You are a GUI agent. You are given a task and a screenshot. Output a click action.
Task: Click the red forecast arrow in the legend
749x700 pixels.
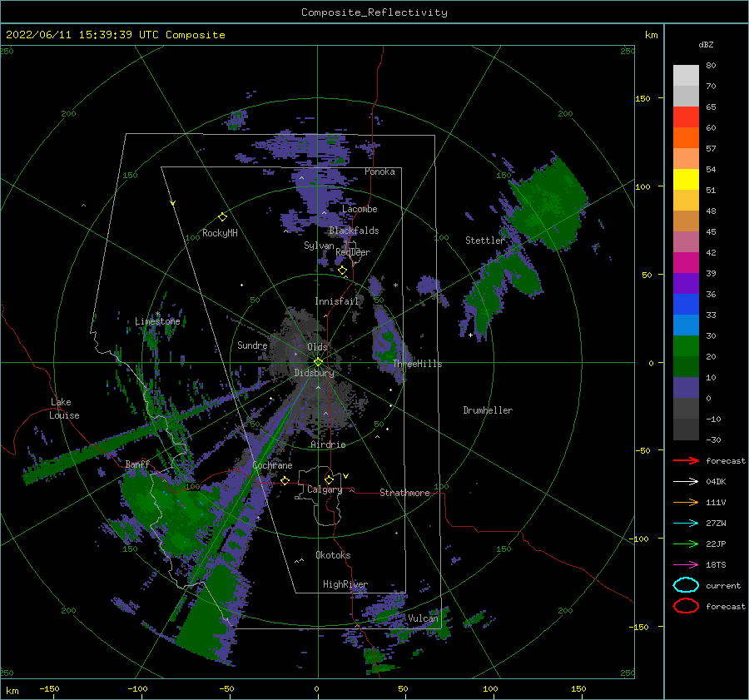pyautogui.click(x=686, y=460)
